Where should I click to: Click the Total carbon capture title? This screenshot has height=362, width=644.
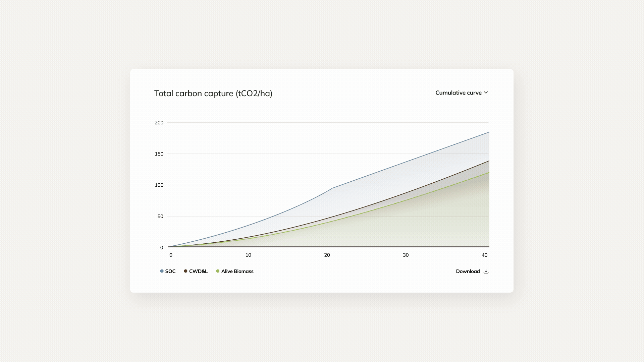(213, 94)
